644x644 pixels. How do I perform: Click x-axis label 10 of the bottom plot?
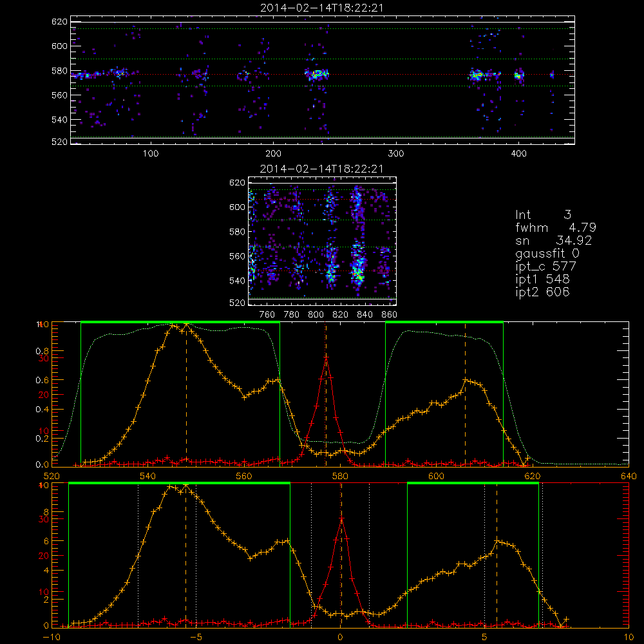coord(629,638)
